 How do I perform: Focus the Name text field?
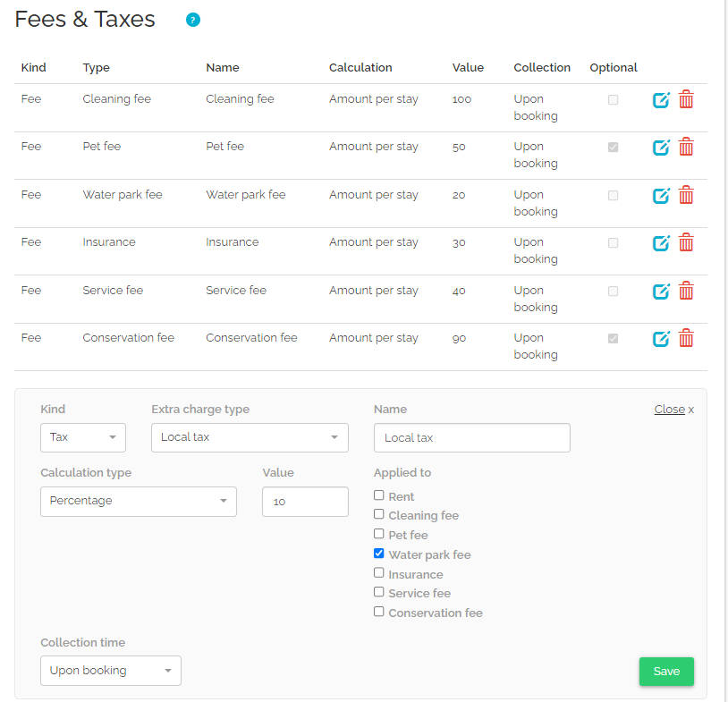471,438
